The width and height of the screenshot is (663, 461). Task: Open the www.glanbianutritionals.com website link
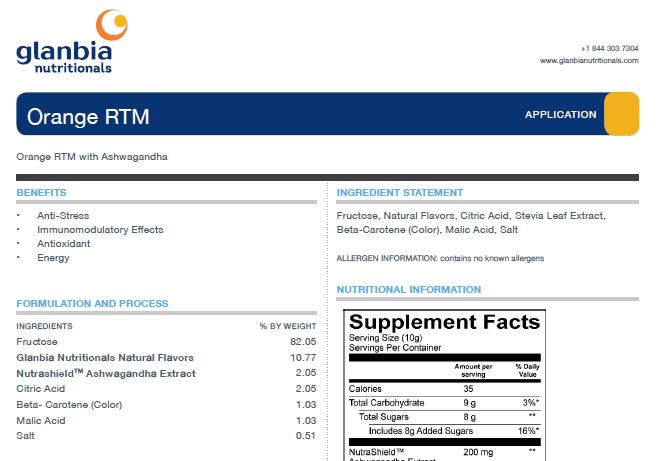click(589, 60)
